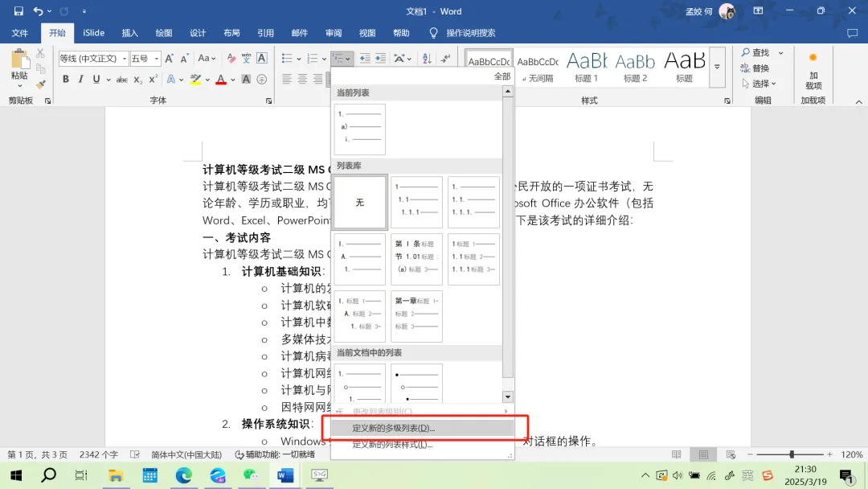Click 操作说明搜索 tell me search box

(470, 33)
